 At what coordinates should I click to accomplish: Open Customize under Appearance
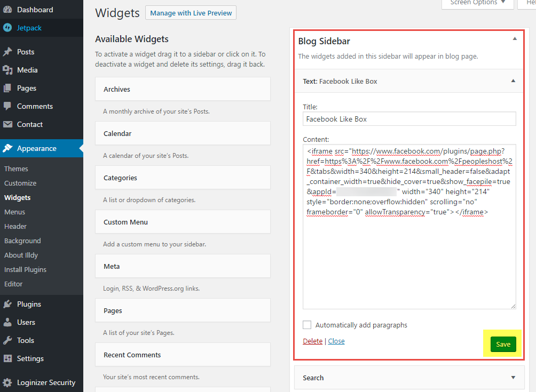(x=20, y=183)
